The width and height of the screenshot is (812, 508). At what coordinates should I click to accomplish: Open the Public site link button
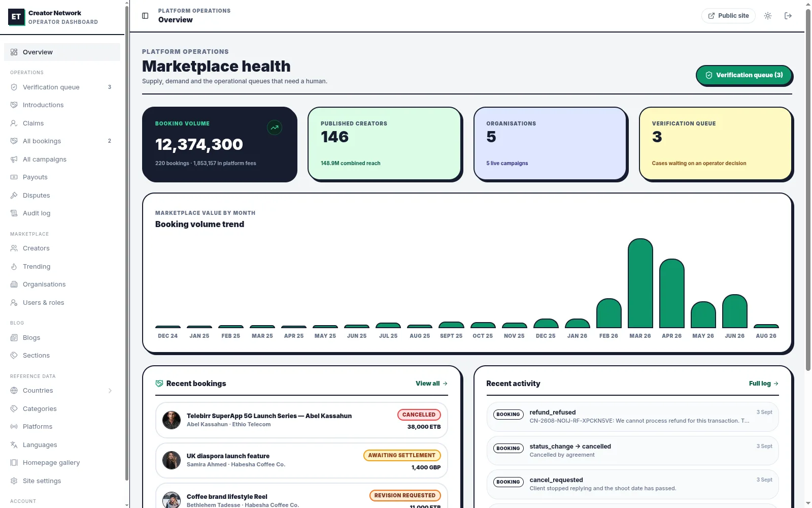728,16
